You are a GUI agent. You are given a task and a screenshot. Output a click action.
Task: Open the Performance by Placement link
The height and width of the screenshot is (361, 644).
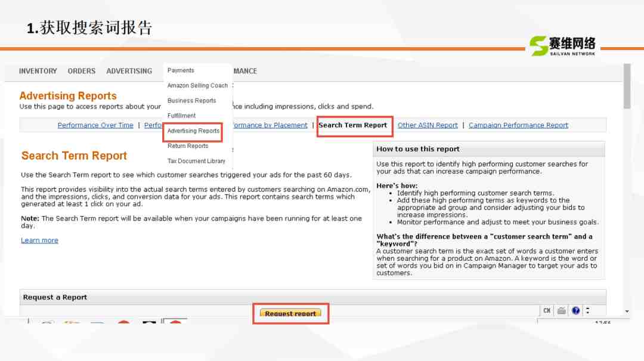click(x=270, y=125)
